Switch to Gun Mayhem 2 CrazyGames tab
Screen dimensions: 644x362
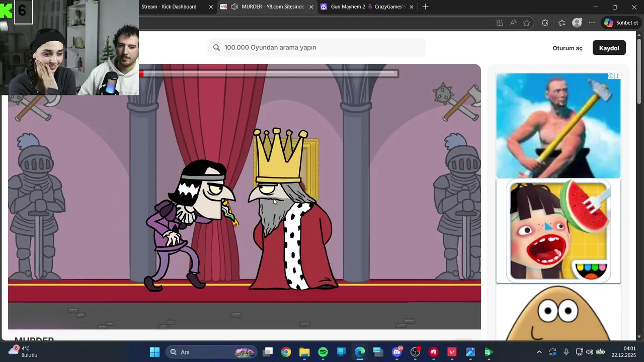click(x=367, y=7)
